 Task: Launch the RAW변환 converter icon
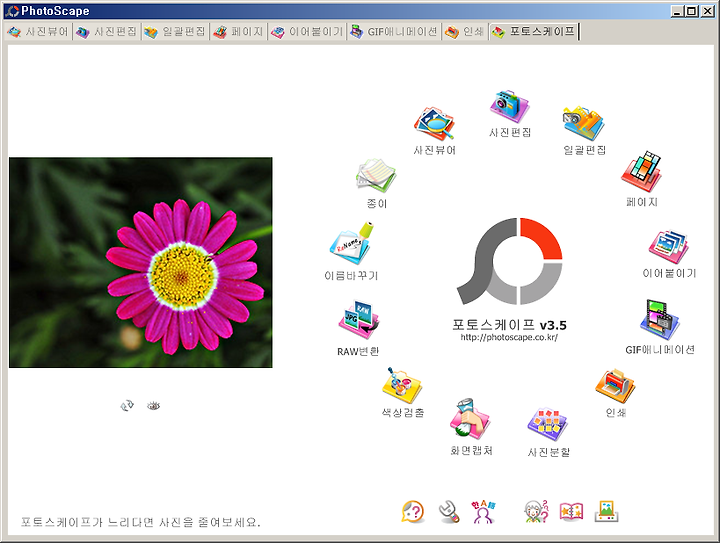358,321
